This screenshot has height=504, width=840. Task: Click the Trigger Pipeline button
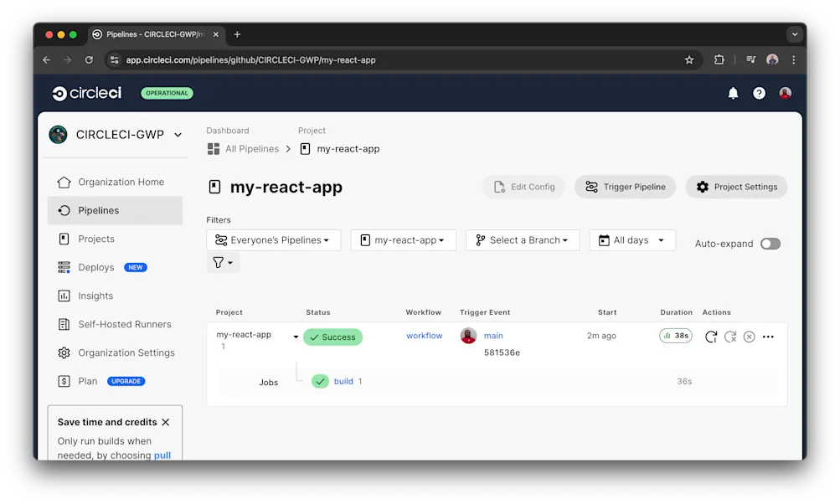[x=625, y=187]
